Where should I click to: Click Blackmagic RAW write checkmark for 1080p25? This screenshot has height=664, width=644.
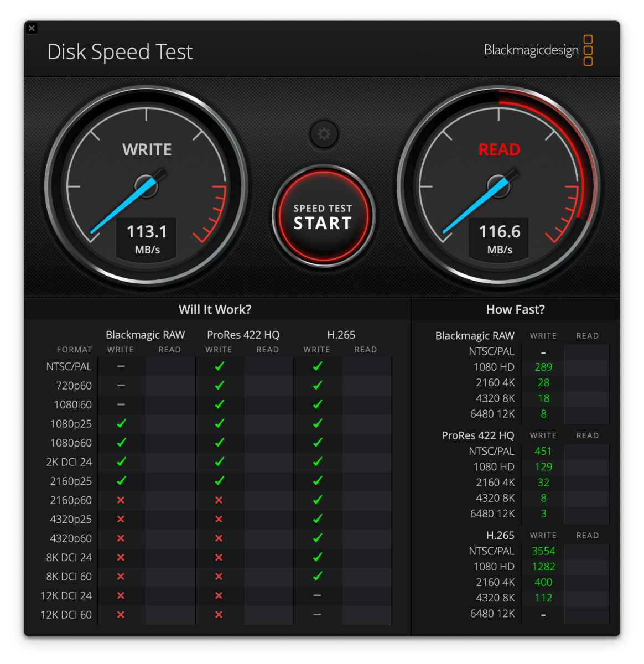[121, 423]
